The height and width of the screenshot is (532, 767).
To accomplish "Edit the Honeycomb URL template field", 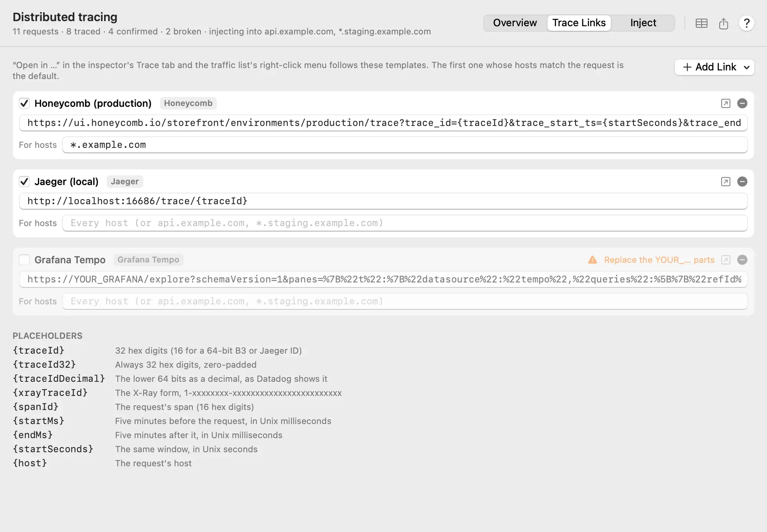I will tap(383, 123).
